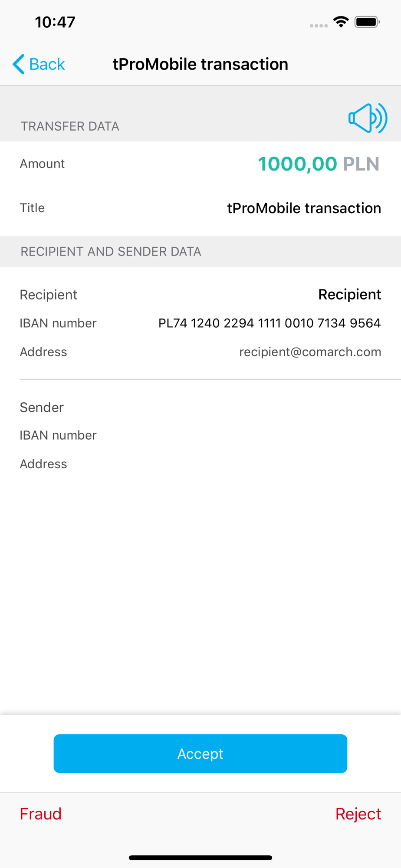Tap the battery indicator icon

pos(367,22)
